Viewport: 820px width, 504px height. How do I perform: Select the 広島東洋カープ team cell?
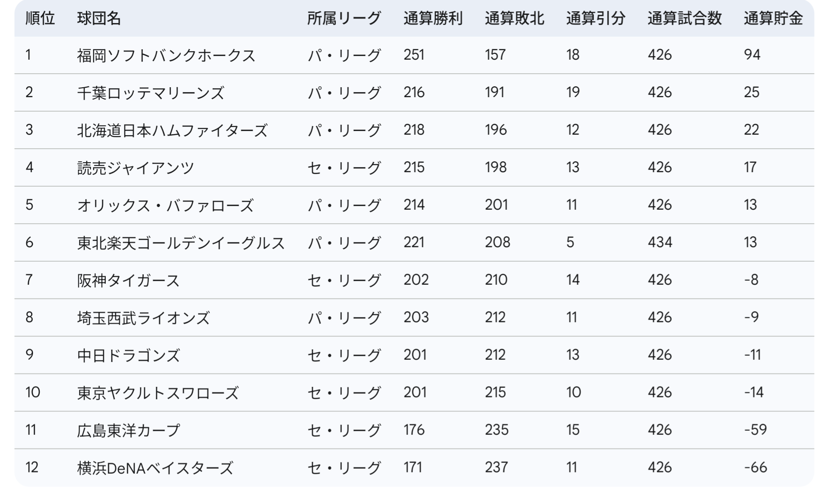coord(128,431)
